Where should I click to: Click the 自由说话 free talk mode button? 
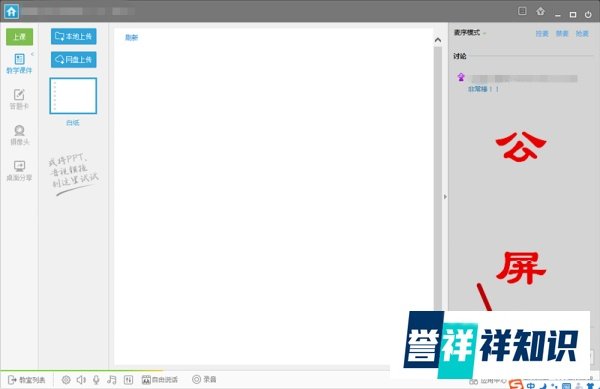point(160,379)
